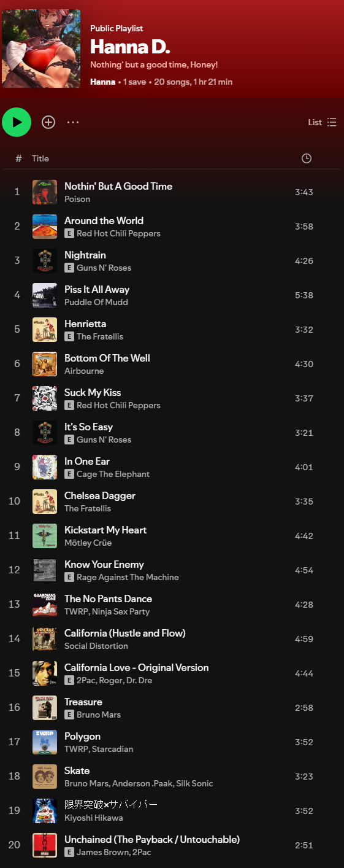Click the Know Your Enemy album thumbnail
This screenshot has height=868, width=344.
point(45,570)
